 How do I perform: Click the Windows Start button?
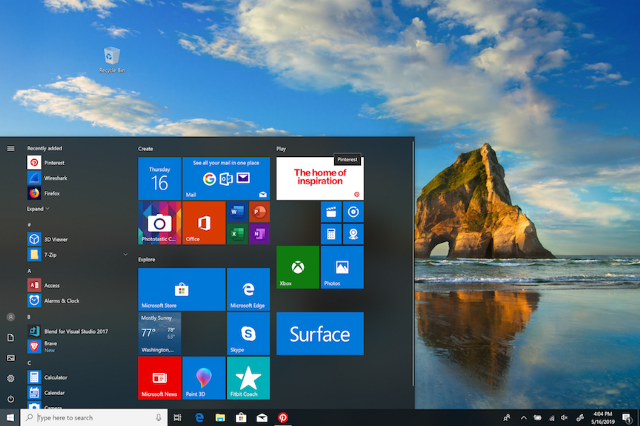(10, 417)
